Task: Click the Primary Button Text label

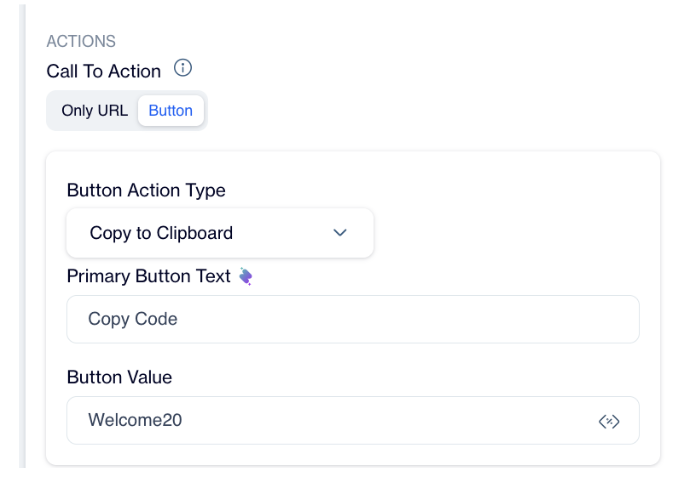Action: click(148, 277)
